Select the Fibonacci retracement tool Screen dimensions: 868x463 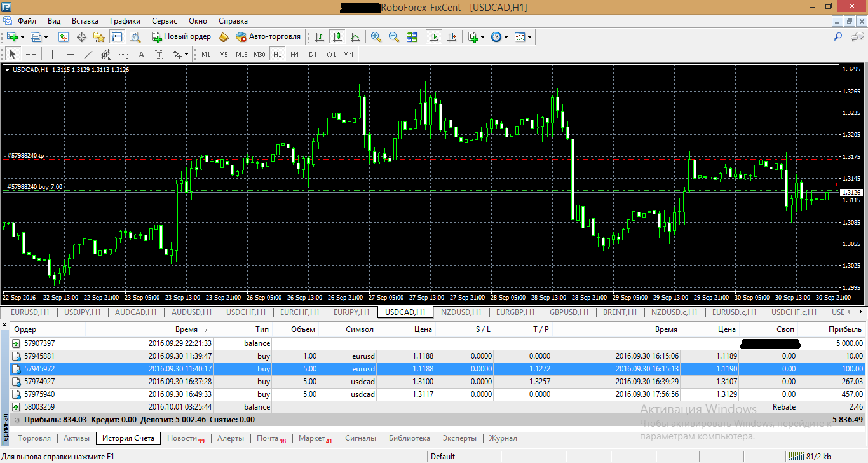click(124, 54)
